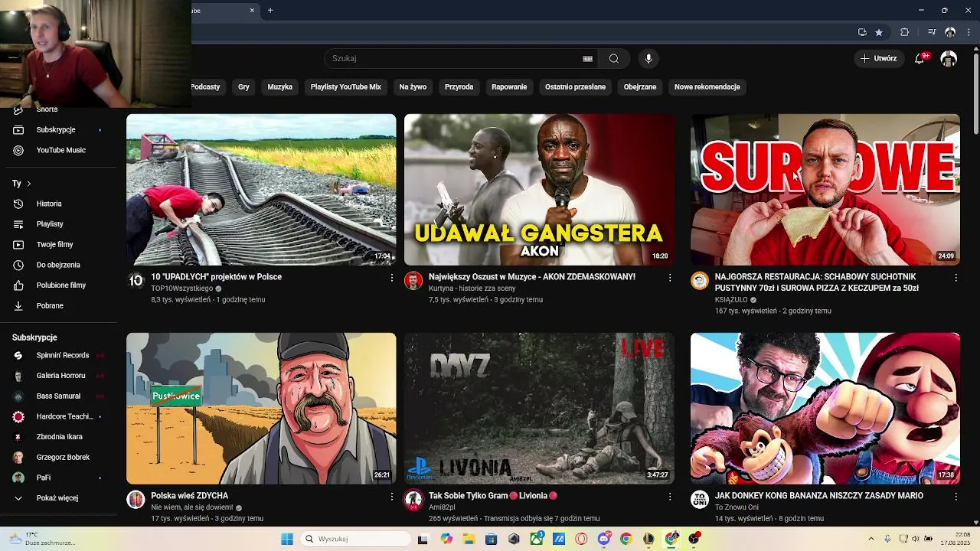Image resolution: width=980 pixels, height=551 pixels.
Task: Select the Gry filter chip
Action: click(x=243, y=87)
